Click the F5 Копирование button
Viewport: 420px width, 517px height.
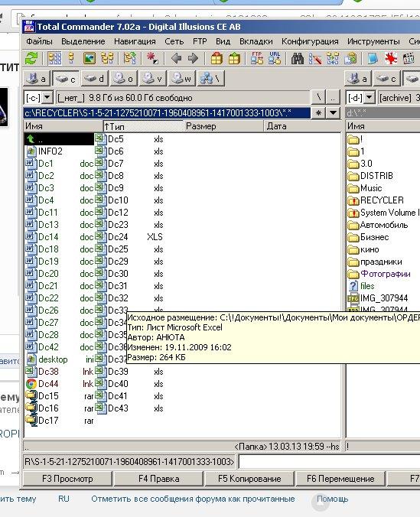click(249, 479)
